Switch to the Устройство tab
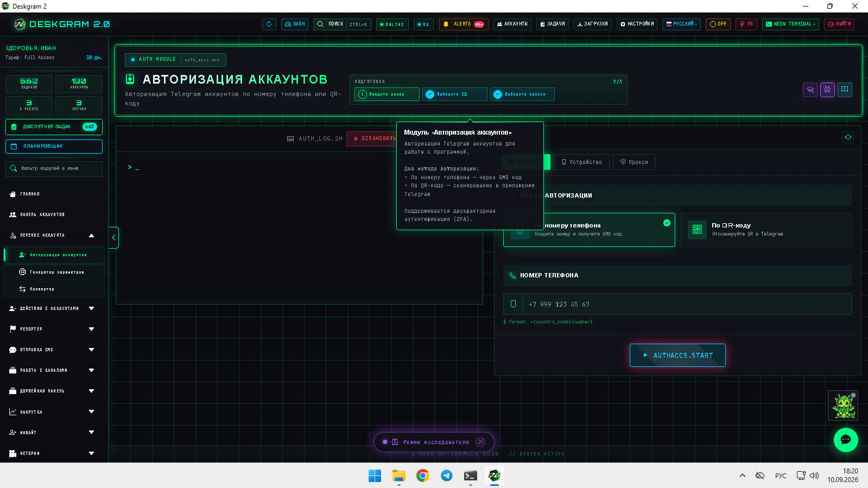This screenshot has width=868, height=488. [x=581, y=162]
